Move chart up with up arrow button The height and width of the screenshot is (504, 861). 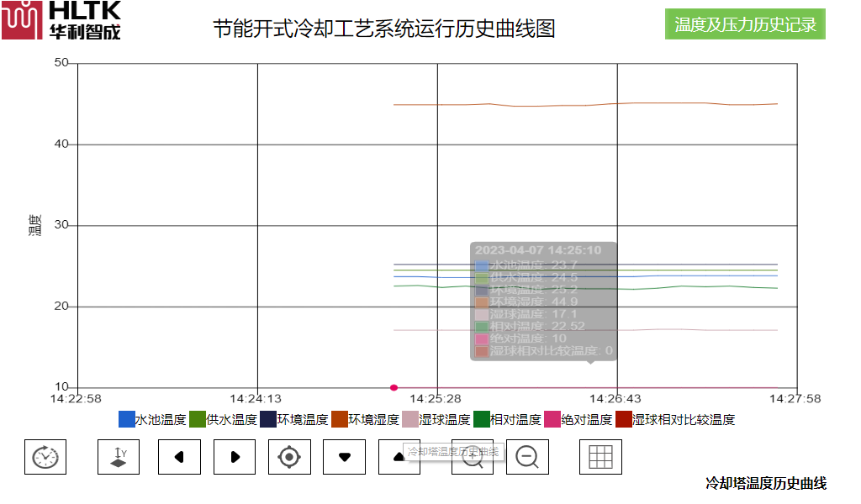click(x=399, y=457)
